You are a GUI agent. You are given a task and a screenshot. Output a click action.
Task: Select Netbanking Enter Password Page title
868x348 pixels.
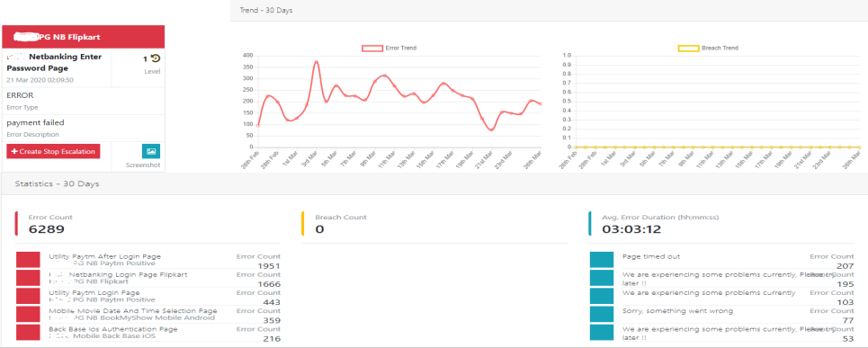54,63
